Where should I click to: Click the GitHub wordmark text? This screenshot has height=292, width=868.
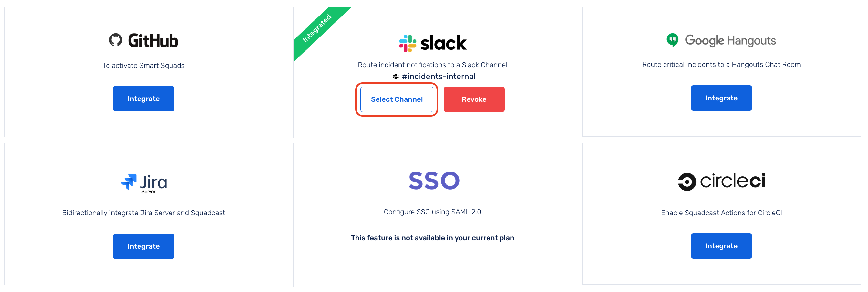153,40
